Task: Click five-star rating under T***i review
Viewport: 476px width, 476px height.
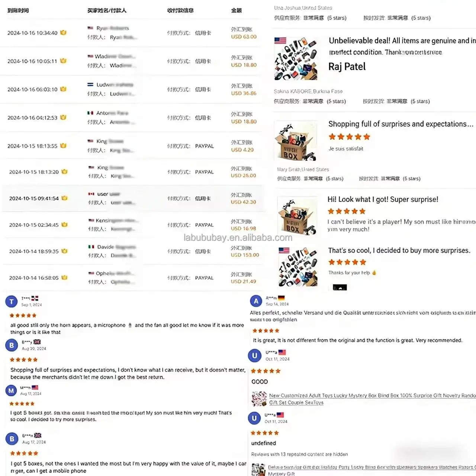Action: pos(23,315)
